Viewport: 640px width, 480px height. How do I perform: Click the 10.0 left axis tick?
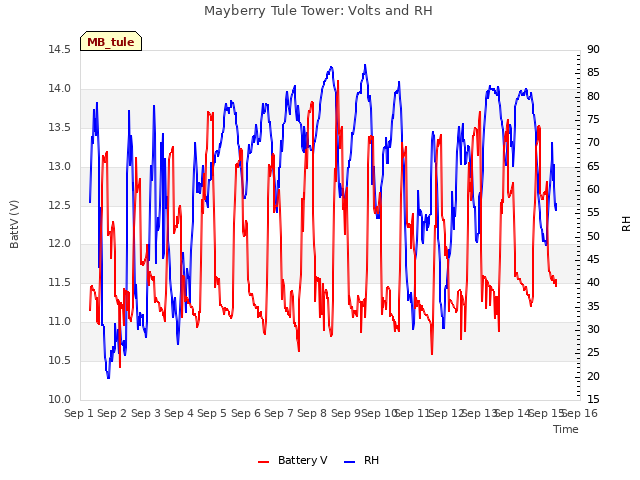[x=60, y=399]
